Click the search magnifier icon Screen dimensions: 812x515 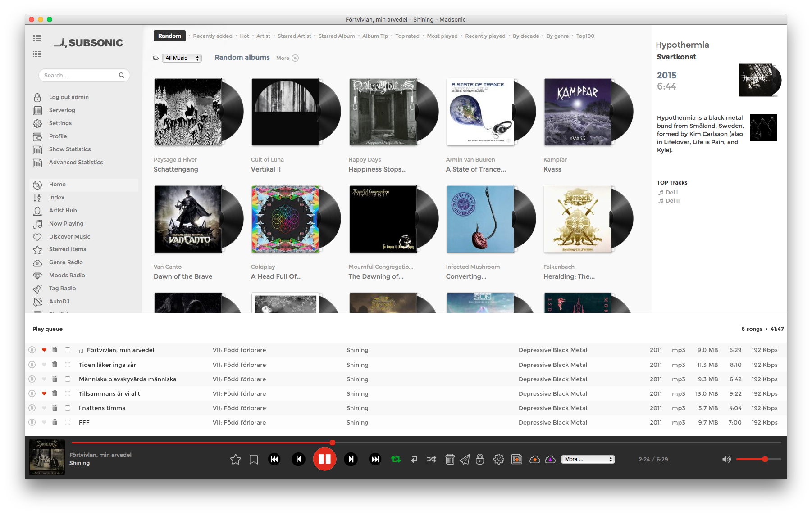tap(122, 75)
